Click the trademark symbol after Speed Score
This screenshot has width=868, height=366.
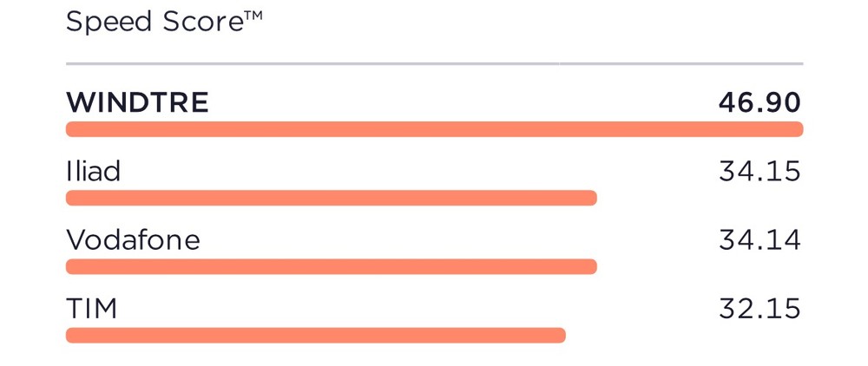(253, 15)
